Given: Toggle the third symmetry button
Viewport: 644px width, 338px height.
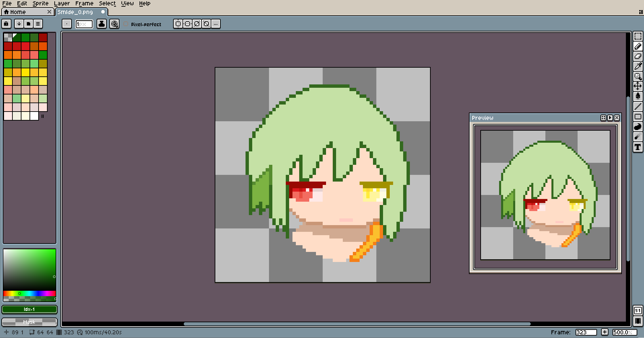Looking at the screenshot, I should pos(197,24).
